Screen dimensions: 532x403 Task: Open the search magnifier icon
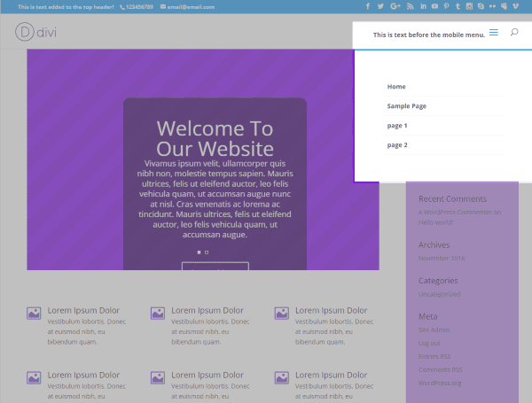(x=514, y=33)
